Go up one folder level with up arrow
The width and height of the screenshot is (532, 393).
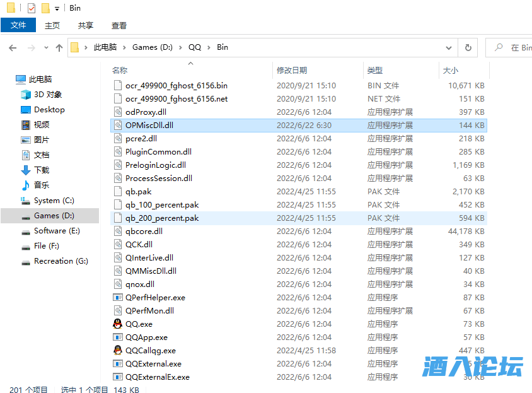59,48
